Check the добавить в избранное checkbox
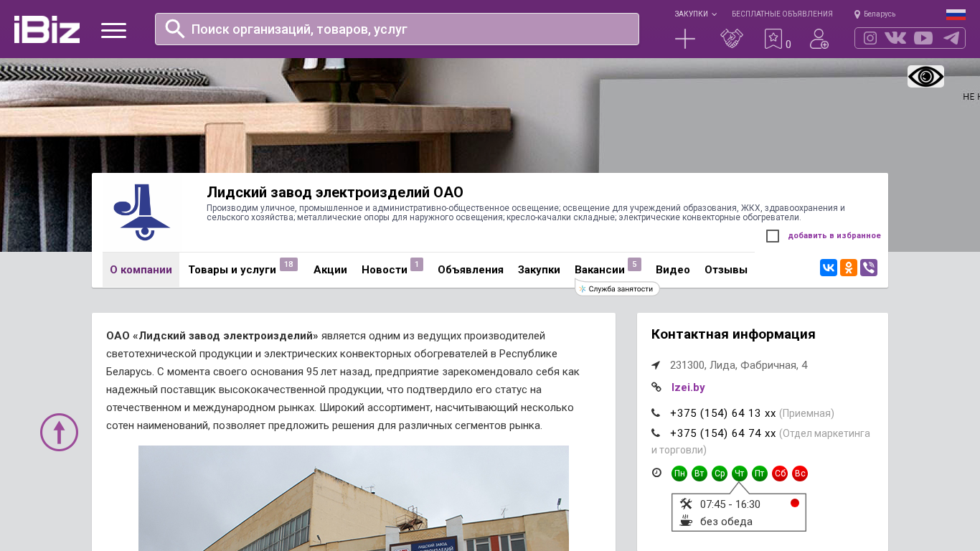Viewport: 980px width, 551px height. click(773, 236)
